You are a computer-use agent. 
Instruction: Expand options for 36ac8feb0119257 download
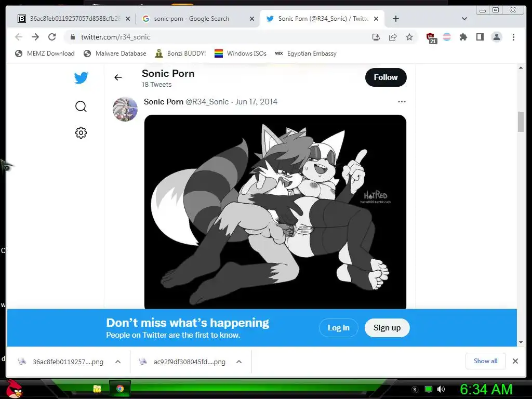[x=118, y=362]
